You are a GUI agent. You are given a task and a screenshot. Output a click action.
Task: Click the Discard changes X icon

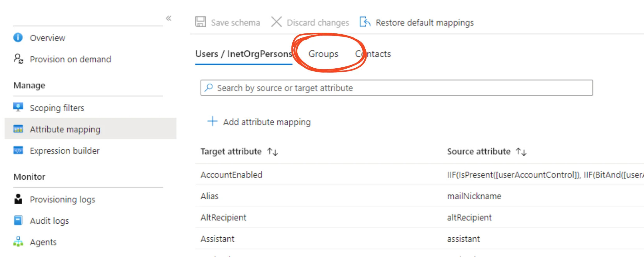(x=276, y=22)
